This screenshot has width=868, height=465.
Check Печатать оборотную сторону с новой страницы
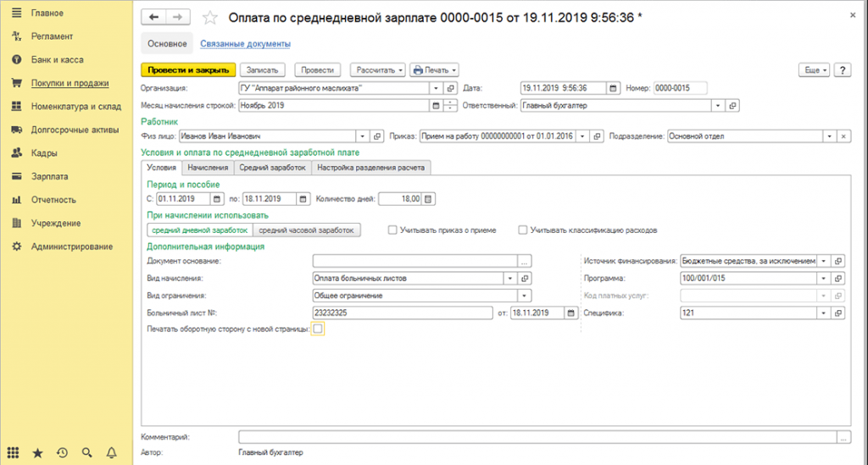pos(318,329)
